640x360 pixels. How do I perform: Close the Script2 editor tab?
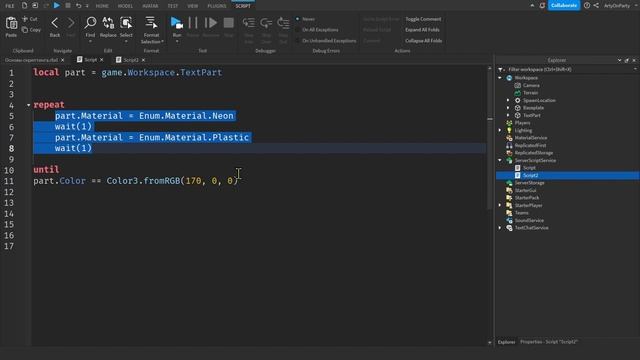tap(143, 60)
